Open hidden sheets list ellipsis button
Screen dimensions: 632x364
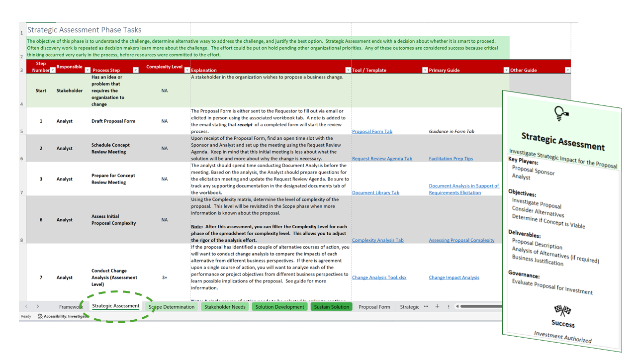point(426,306)
